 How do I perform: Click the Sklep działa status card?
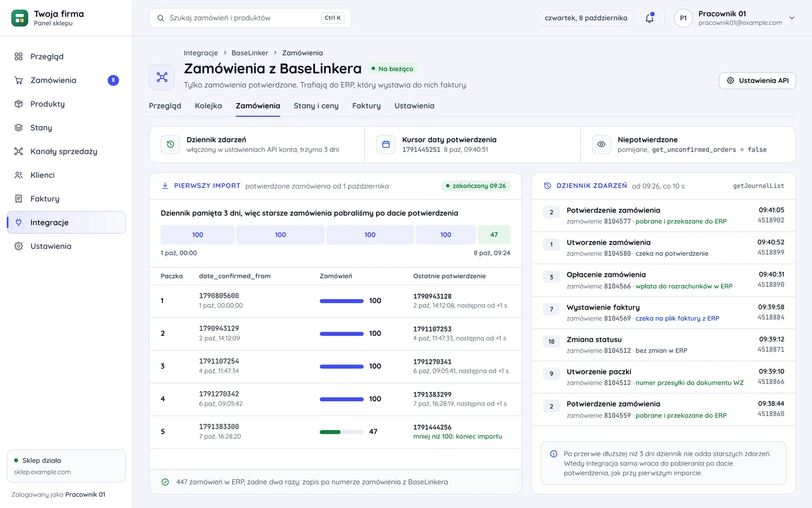pyautogui.click(x=66, y=466)
